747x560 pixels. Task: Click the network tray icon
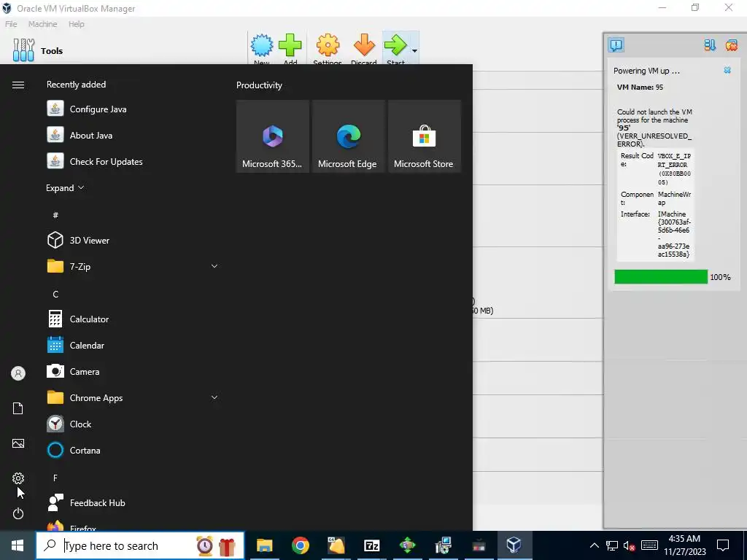[x=612, y=545]
